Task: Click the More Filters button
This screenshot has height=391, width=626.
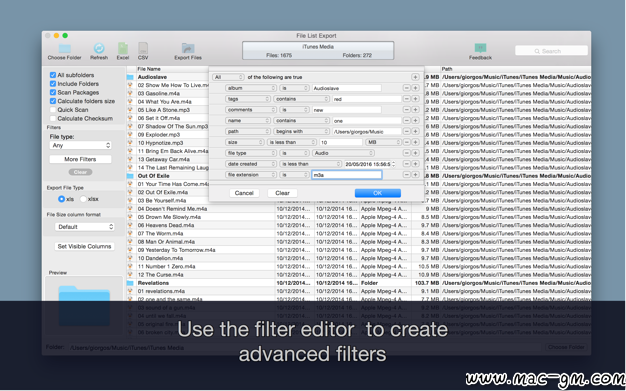Action: point(80,159)
